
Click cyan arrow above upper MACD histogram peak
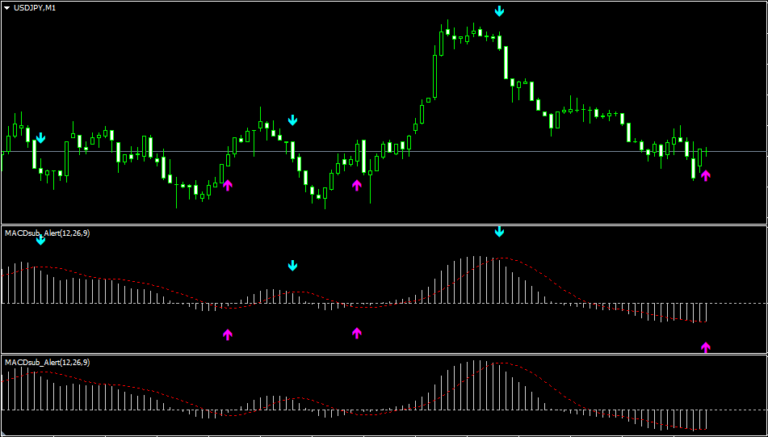[500, 232]
